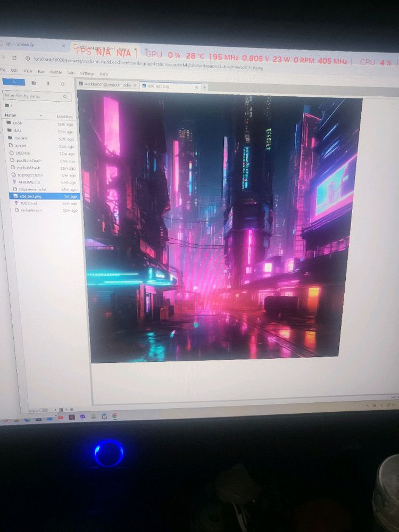This screenshot has height=532, width=399.
Task: Refresh the file browser list
Action: 63,84
